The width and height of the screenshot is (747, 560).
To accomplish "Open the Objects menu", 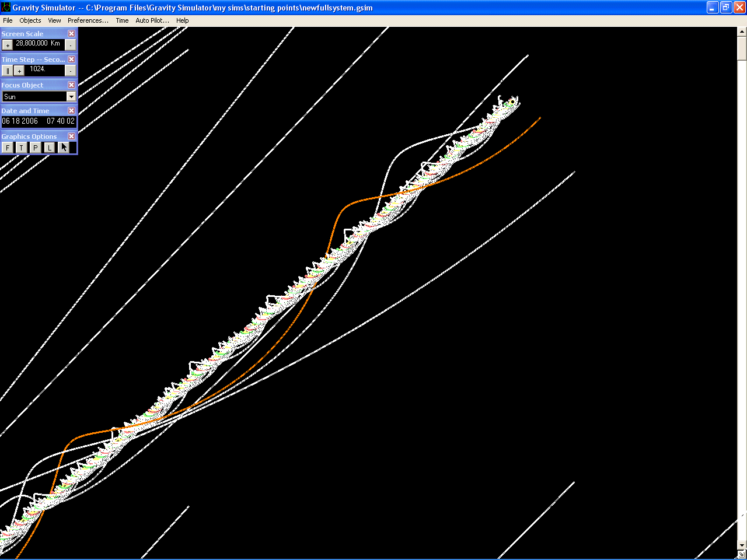I will tap(30, 20).
